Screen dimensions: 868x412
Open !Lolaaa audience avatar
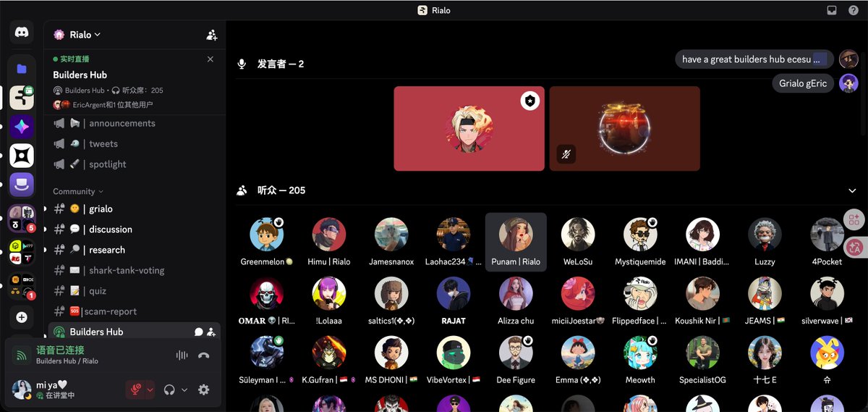tap(329, 294)
